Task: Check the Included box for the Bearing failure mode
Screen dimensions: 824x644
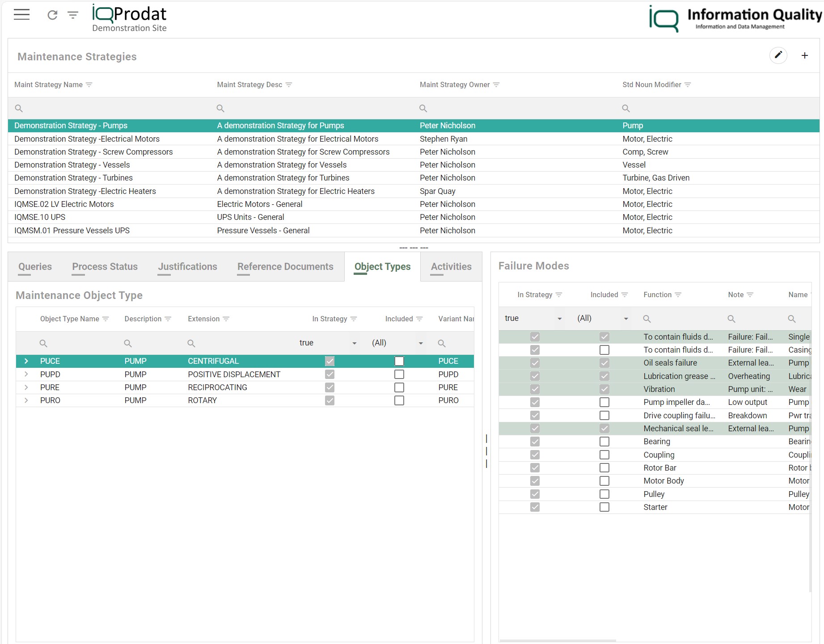Action: [604, 441]
